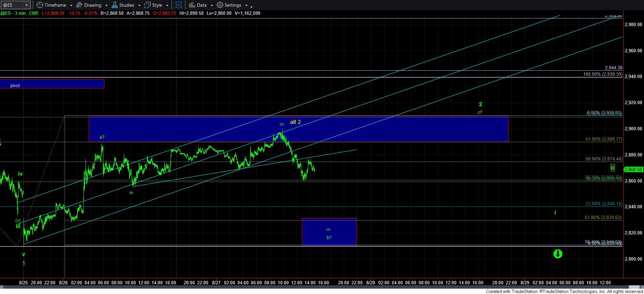The height and width of the screenshot is (294, 644).
Task: Open the Data menu label
Action: [x=202, y=5]
